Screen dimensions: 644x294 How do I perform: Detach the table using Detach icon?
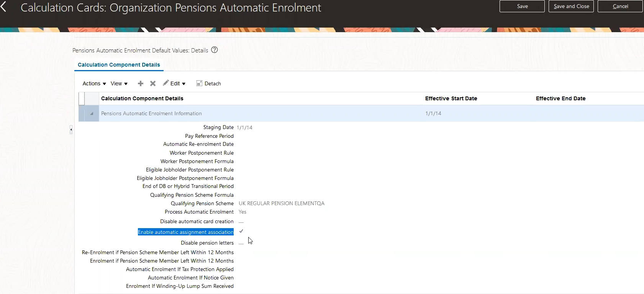click(199, 83)
